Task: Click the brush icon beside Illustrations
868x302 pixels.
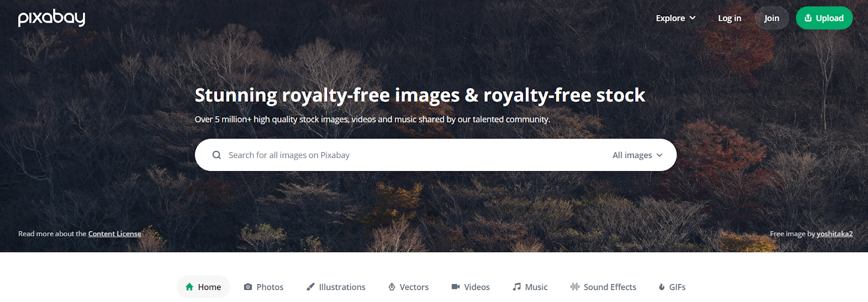Action: coord(310,287)
